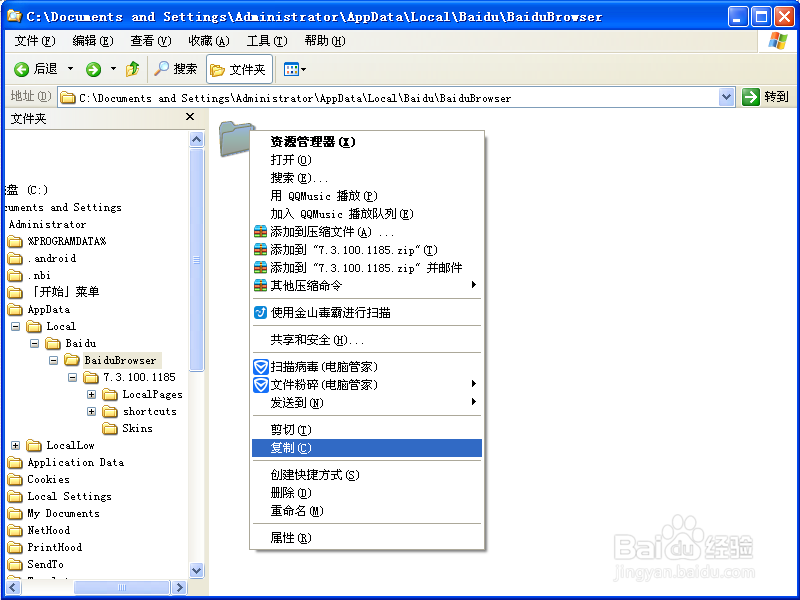Screen dimensions: 800x600
Task: Open the Search (搜索) toolbar button
Action: 176,69
